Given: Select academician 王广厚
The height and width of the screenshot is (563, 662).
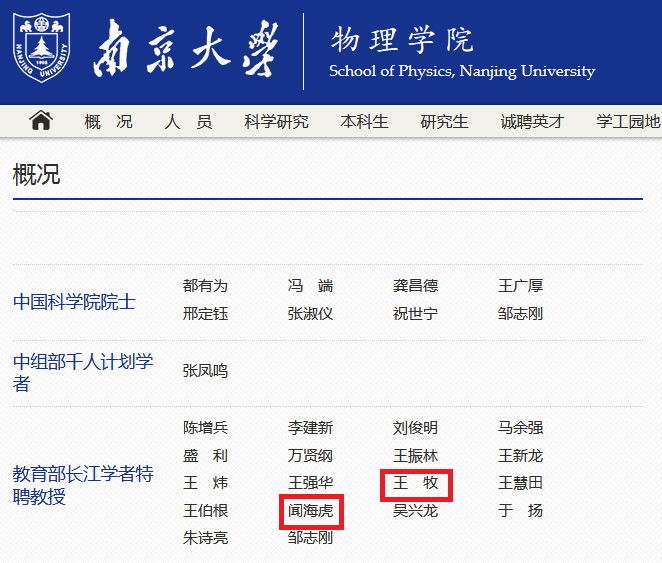Looking at the screenshot, I should click(x=520, y=286).
